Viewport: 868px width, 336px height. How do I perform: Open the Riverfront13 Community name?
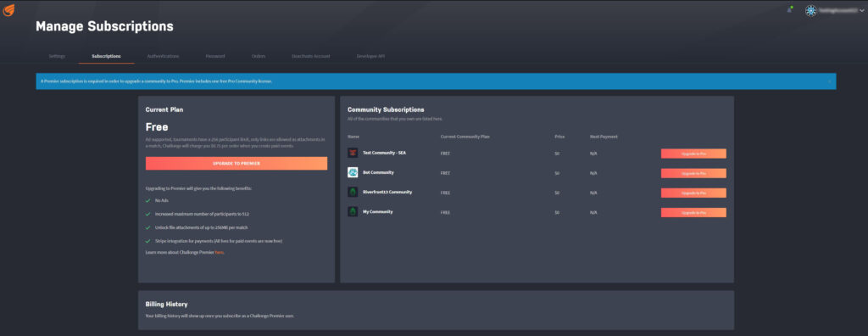pos(387,192)
